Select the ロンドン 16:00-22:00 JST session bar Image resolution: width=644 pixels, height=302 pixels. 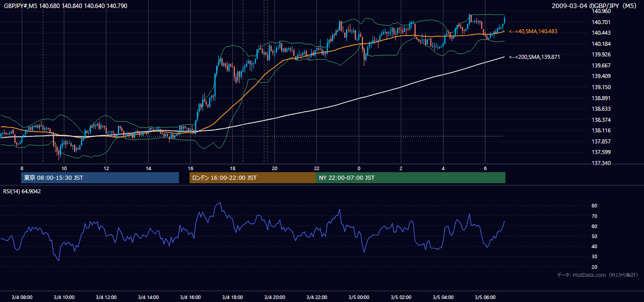pos(252,178)
